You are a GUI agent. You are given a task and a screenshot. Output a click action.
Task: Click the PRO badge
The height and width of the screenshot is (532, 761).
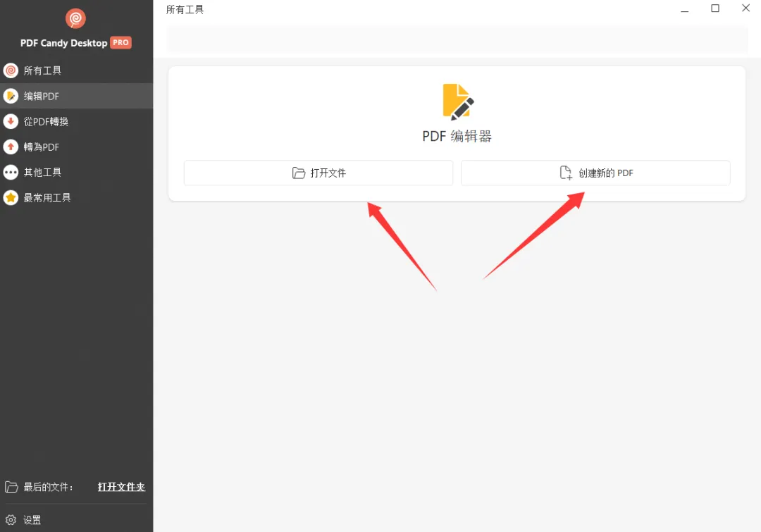(121, 43)
